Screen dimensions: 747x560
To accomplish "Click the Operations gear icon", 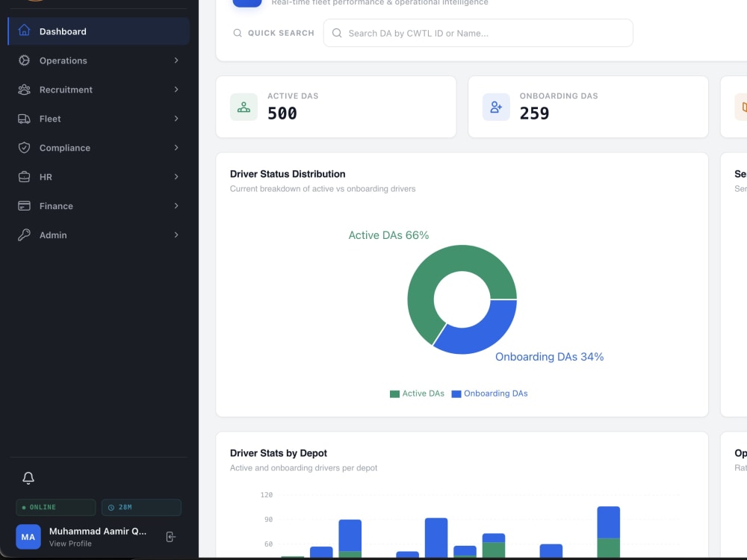I will pos(24,60).
